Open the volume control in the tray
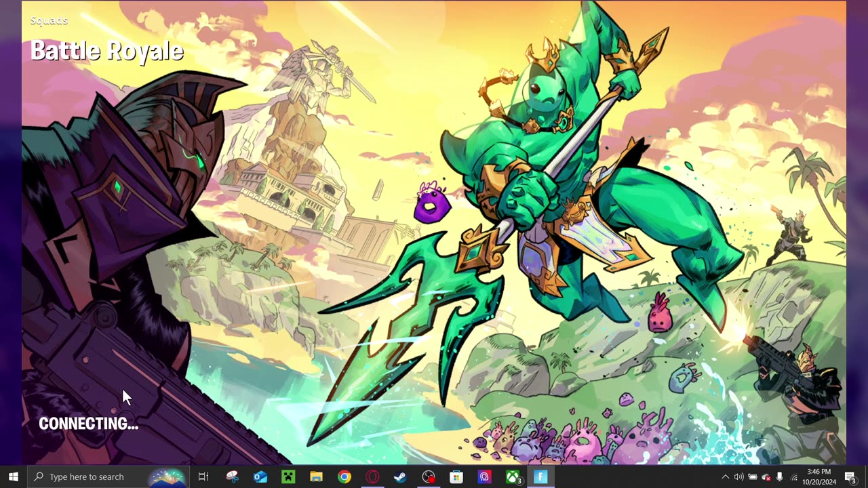 click(x=738, y=476)
